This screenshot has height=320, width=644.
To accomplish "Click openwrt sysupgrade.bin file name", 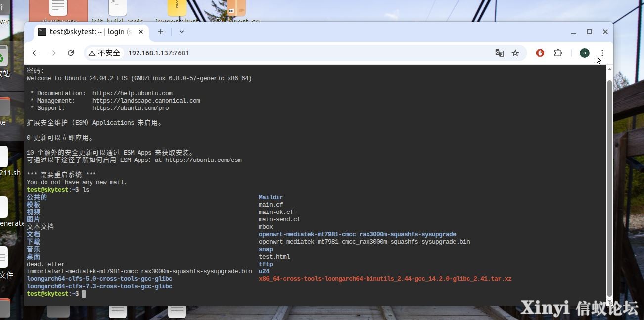I will (x=364, y=242).
